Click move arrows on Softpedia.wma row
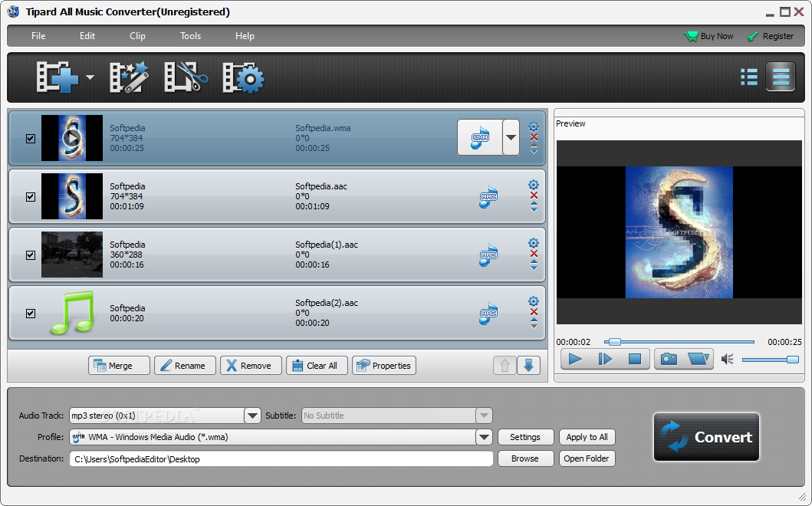This screenshot has height=506, width=812. coord(534,149)
